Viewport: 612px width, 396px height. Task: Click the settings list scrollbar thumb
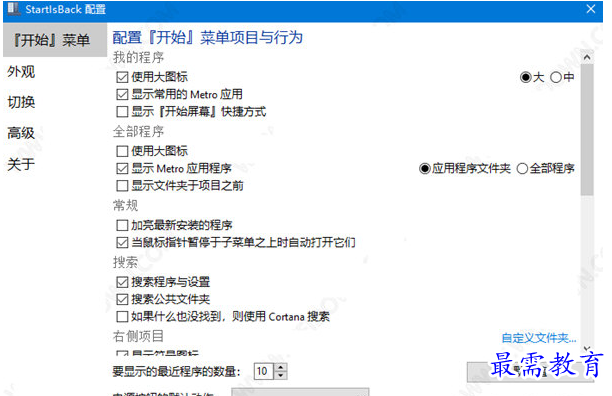tap(587, 130)
